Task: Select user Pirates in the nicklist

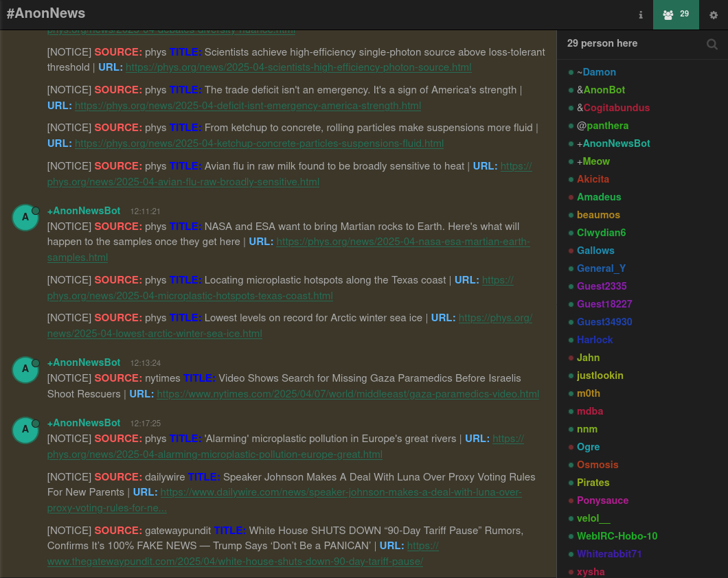Action: [593, 483]
